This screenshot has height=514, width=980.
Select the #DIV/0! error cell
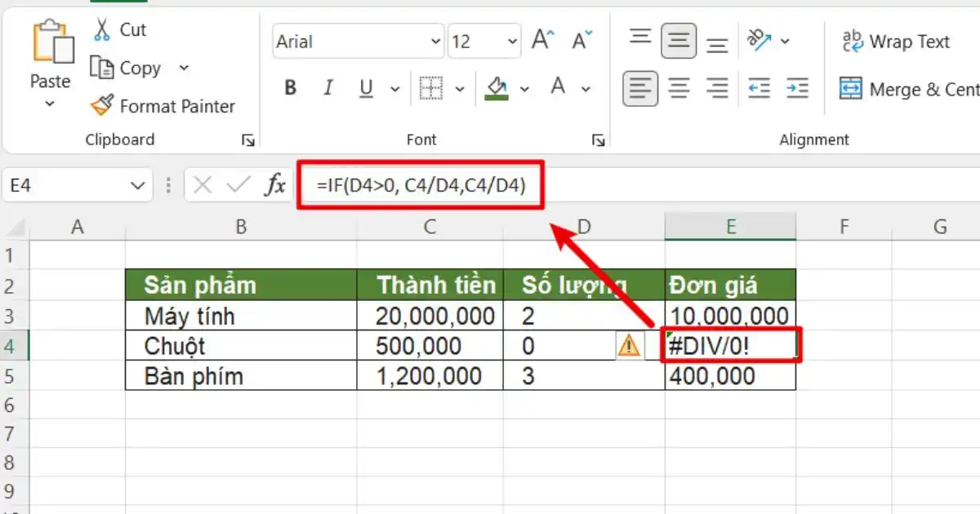(730, 346)
